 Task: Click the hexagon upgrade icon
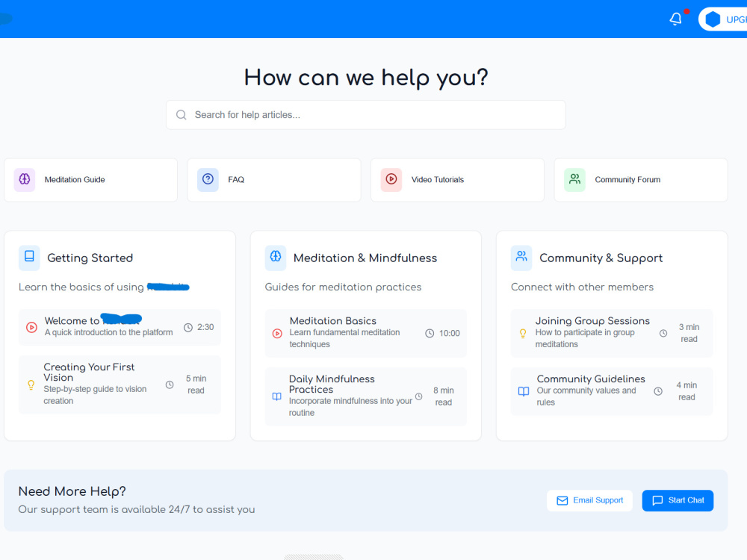point(713,19)
